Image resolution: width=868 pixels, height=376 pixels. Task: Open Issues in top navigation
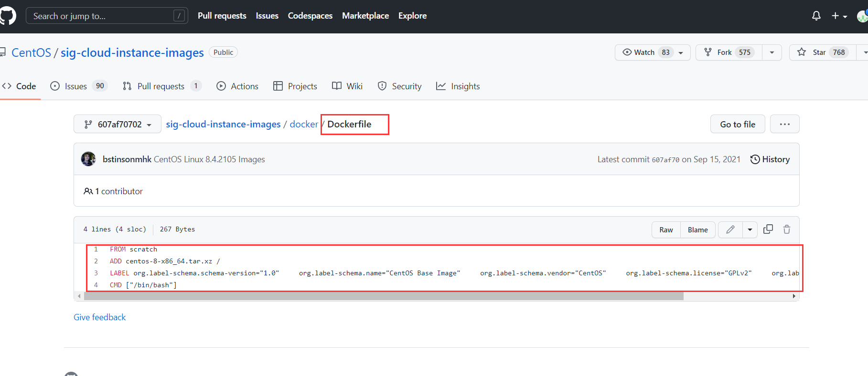click(267, 16)
